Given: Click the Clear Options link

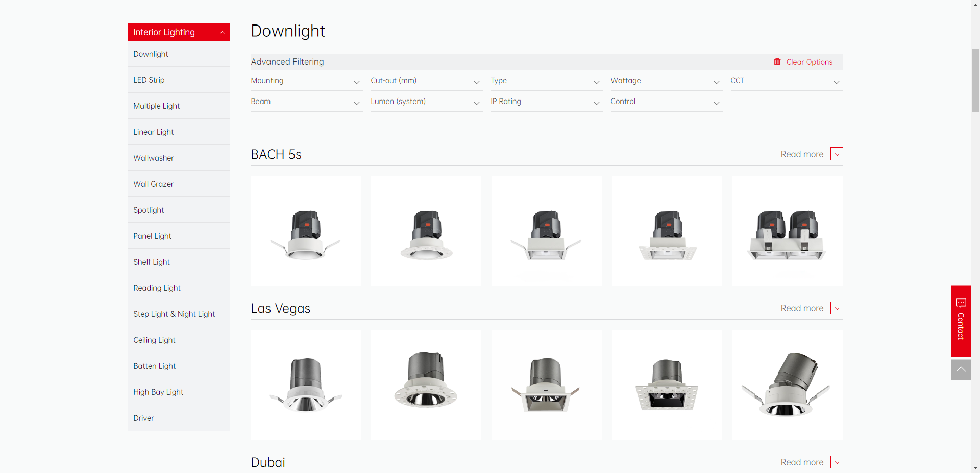Looking at the screenshot, I should coord(809,62).
